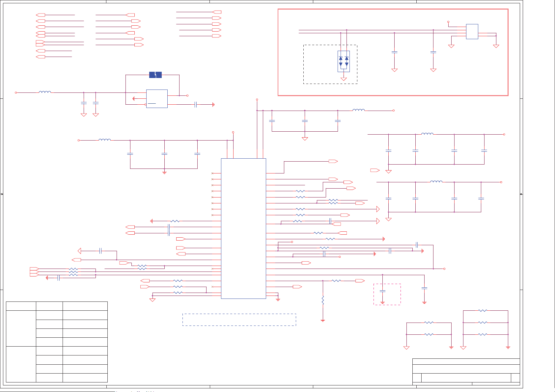Click the right capacitor in the pink framed section
The height and width of the screenshot is (392, 555).
[x=433, y=52]
